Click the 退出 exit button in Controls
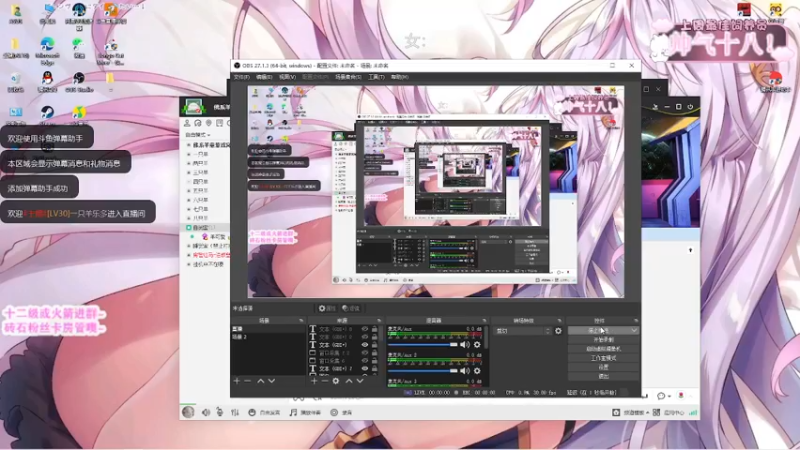Viewport: 800px width, 450px height. (x=604, y=377)
